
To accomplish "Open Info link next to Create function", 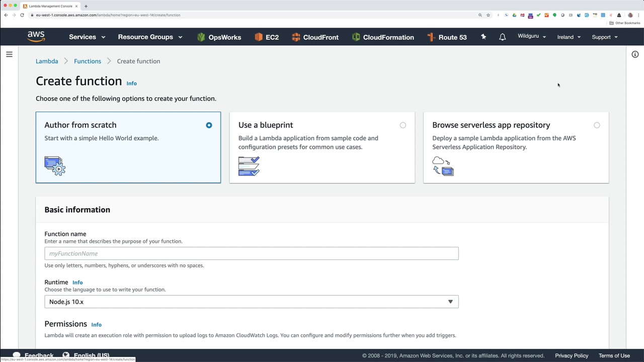I will point(131,83).
